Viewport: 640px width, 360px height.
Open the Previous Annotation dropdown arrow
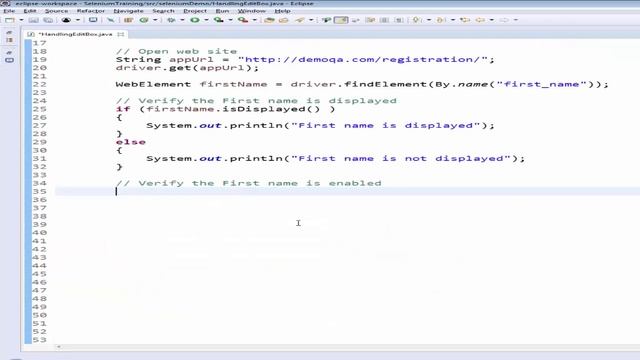[453, 20]
